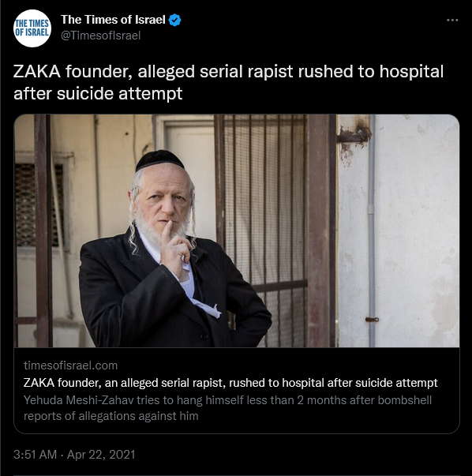The image size is (472, 476).
Task: Open the @TimesofIsrael handle link
Action: pyautogui.click(x=100, y=36)
